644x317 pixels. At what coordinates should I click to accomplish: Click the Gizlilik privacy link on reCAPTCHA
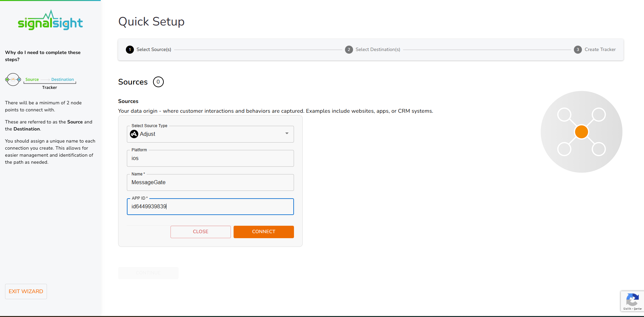click(x=627, y=309)
